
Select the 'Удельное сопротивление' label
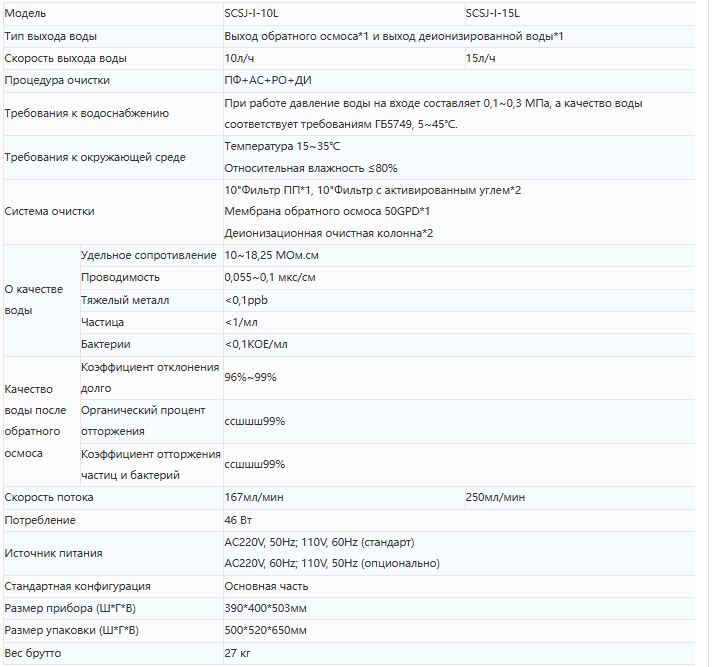[148, 256]
